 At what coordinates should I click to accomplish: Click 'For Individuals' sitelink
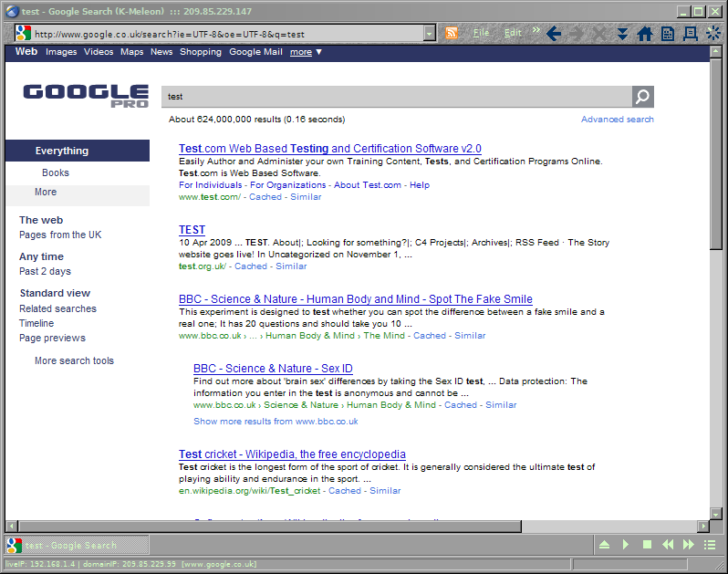click(x=211, y=185)
